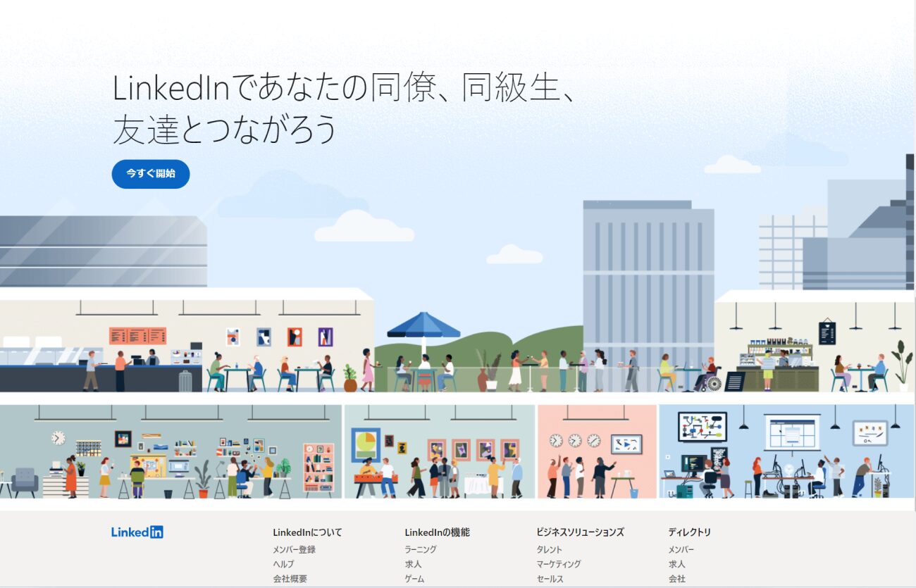This screenshot has width=916, height=588.
Task: Open the ヘルプ link
Action: point(283,564)
